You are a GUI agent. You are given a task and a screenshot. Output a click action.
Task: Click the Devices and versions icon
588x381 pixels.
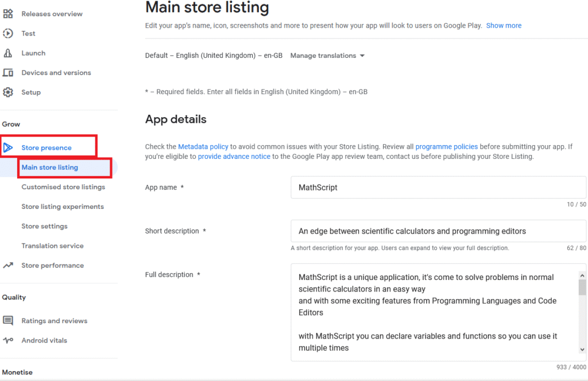point(8,73)
